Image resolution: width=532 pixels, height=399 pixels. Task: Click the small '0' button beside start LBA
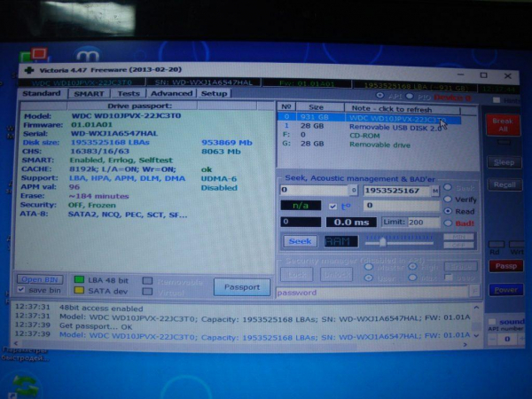[353, 191]
